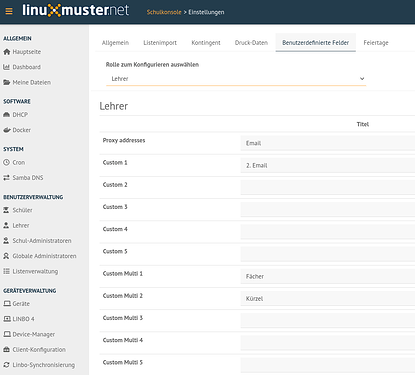Viewport: 415px width, 375px height.
Task: Open Linbo-Synchronisierung sidebar entry
Action: click(44, 365)
